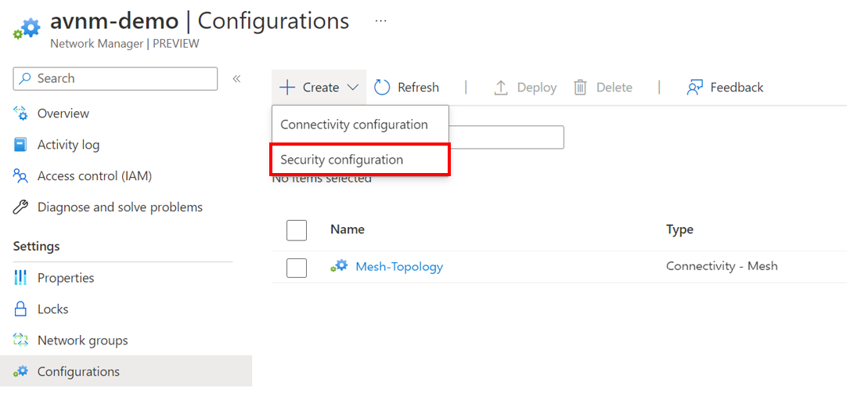Go to Locks settings
Image resolution: width=868 pixels, height=404 pixels.
coord(53,308)
